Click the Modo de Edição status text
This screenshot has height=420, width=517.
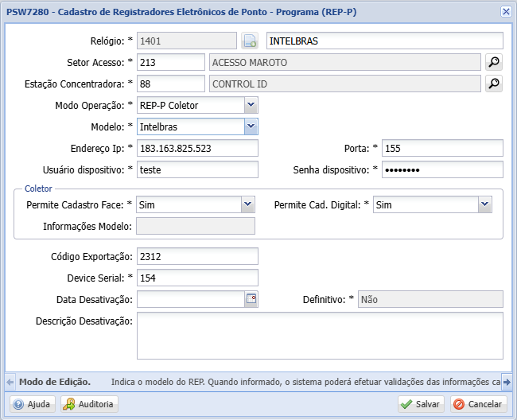tap(55, 382)
